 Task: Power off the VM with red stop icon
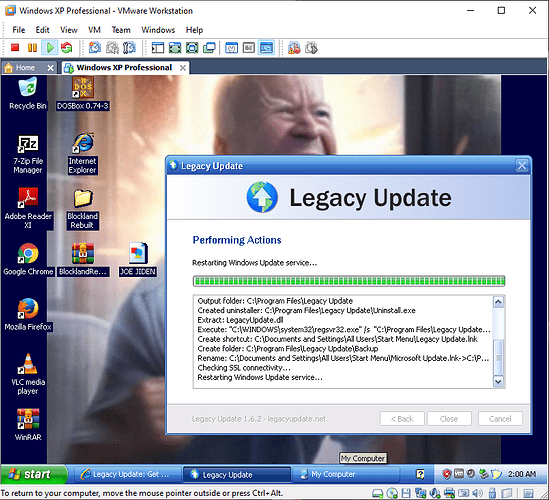coord(15,48)
